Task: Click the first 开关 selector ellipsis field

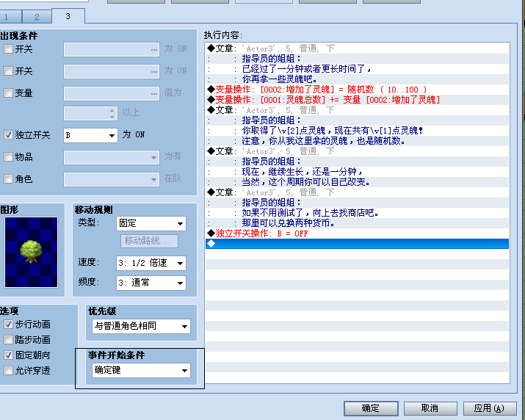Action: tap(112, 50)
